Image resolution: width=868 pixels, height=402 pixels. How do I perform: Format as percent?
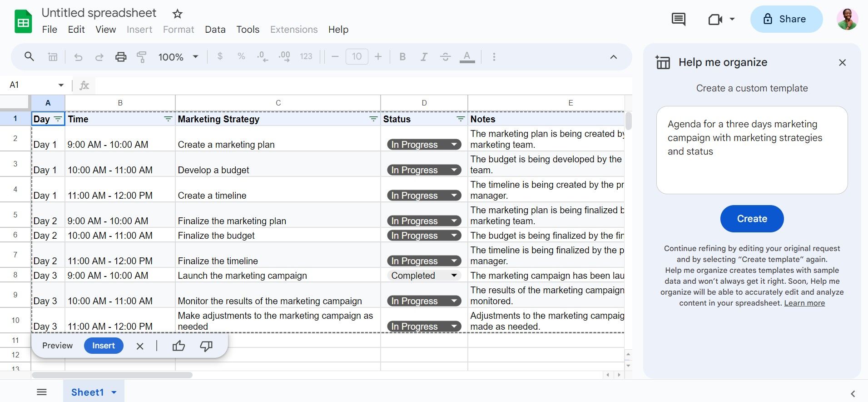coord(241,56)
